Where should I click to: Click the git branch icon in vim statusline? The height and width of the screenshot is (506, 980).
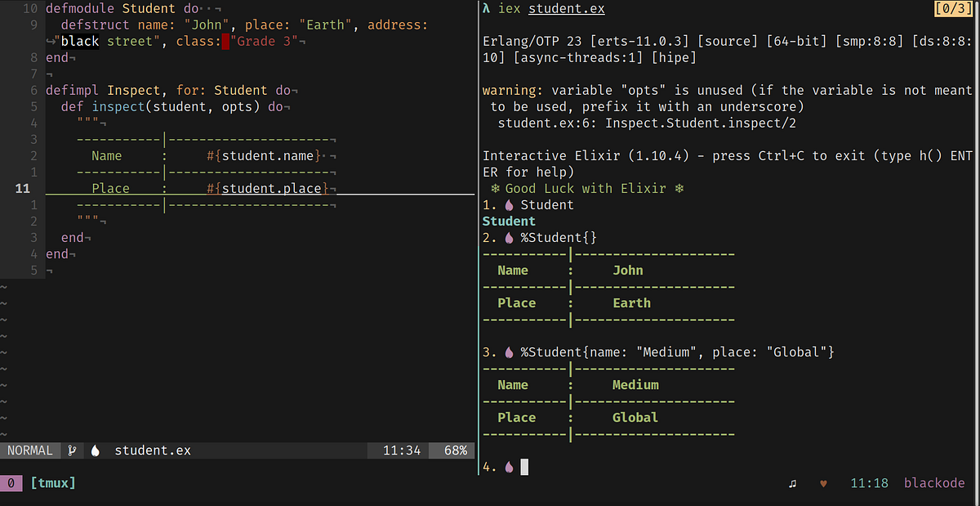(x=72, y=450)
